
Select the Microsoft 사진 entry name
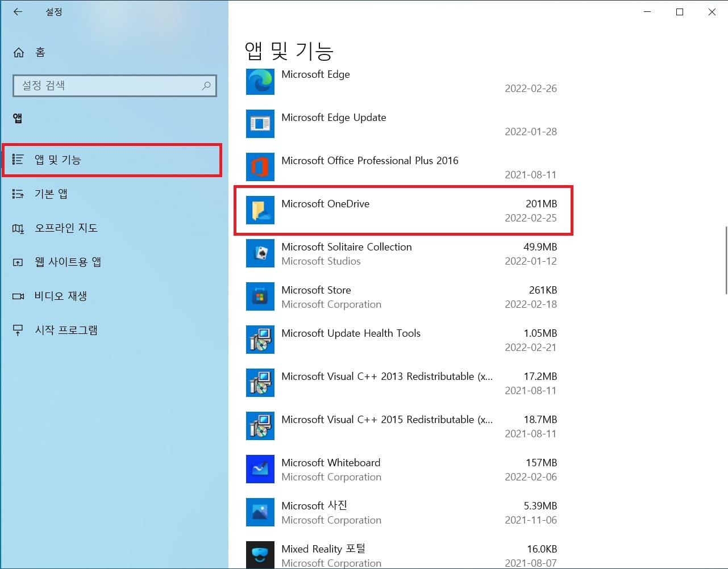coord(314,505)
